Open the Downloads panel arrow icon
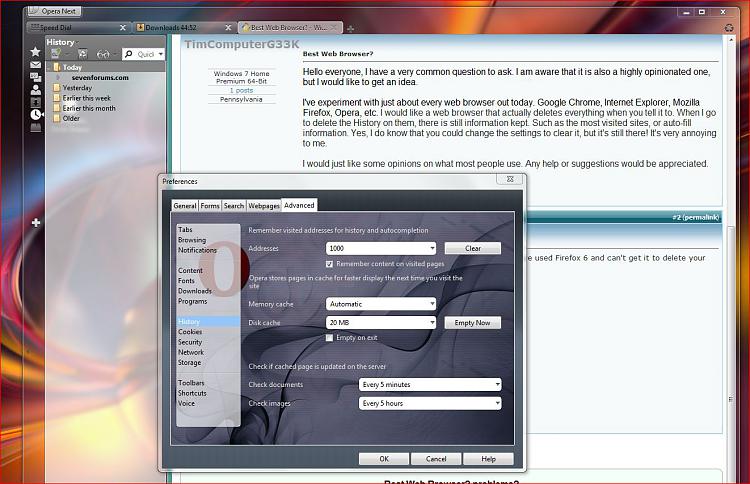The image size is (750, 484). pos(35,102)
